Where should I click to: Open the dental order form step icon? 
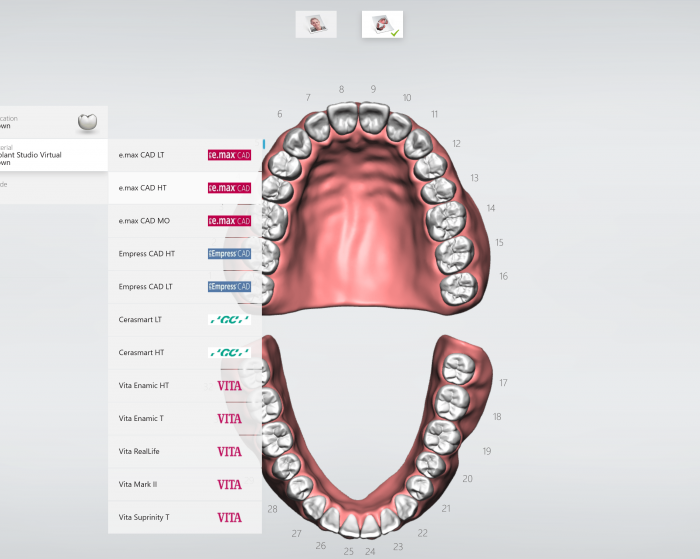click(x=382, y=24)
